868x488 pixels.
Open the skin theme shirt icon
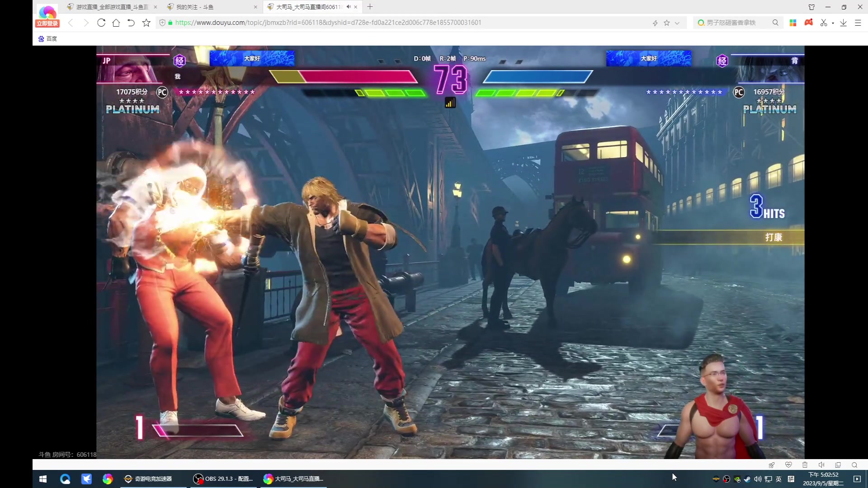[x=812, y=7]
